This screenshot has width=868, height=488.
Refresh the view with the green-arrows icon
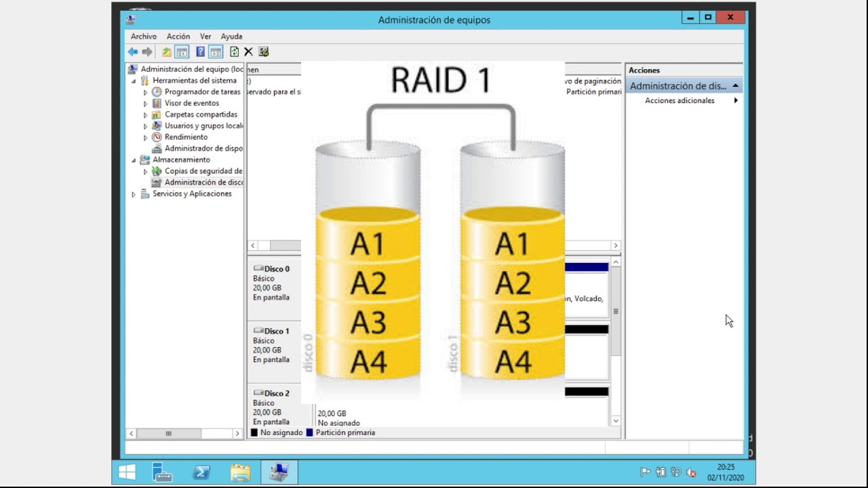click(x=235, y=52)
